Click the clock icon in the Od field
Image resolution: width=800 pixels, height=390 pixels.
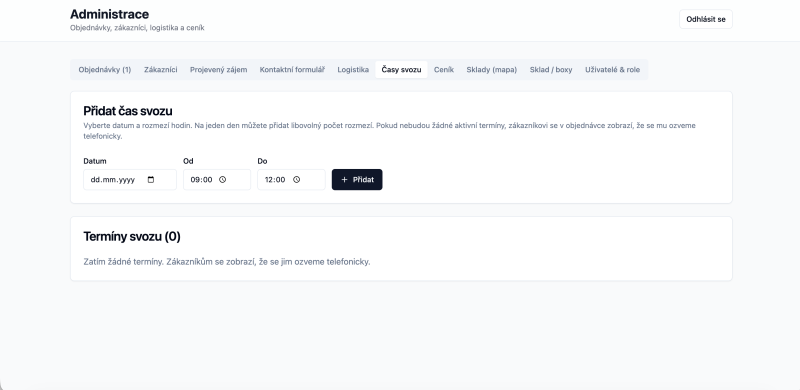222,180
